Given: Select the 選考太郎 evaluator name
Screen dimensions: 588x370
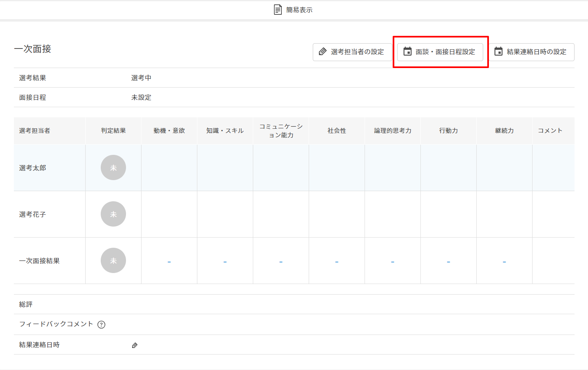Looking at the screenshot, I should pyautogui.click(x=33, y=168).
